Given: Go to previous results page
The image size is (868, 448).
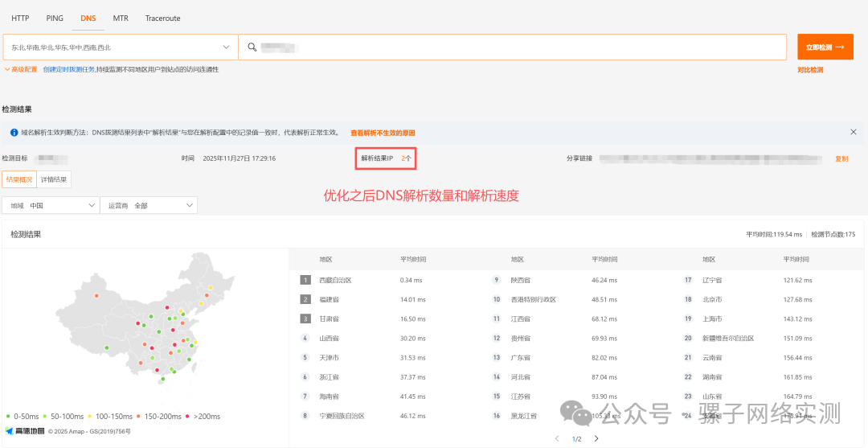Looking at the screenshot, I should click(558, 438).
